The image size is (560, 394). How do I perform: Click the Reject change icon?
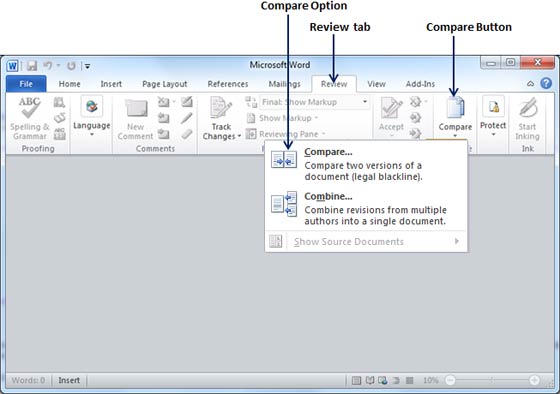coord(415,102)
